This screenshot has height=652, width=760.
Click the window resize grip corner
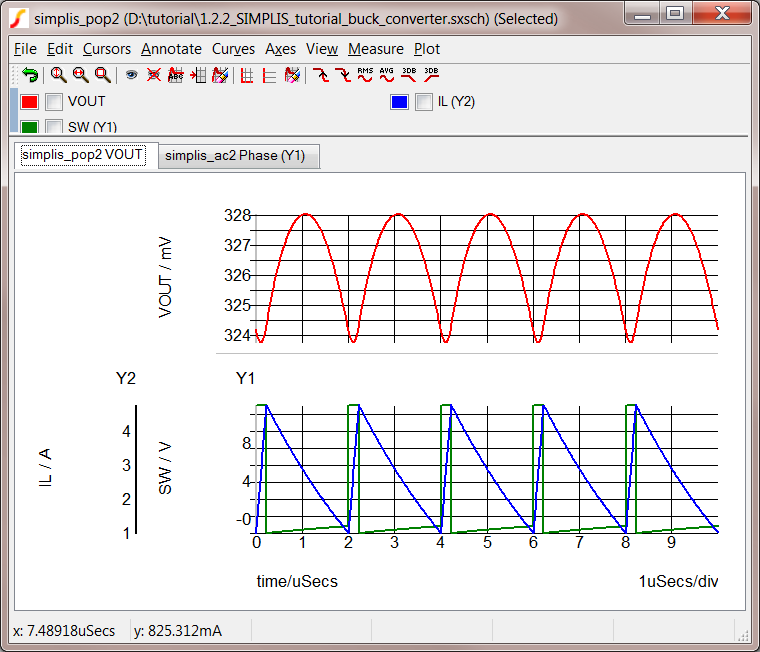[x=743, y=636]
